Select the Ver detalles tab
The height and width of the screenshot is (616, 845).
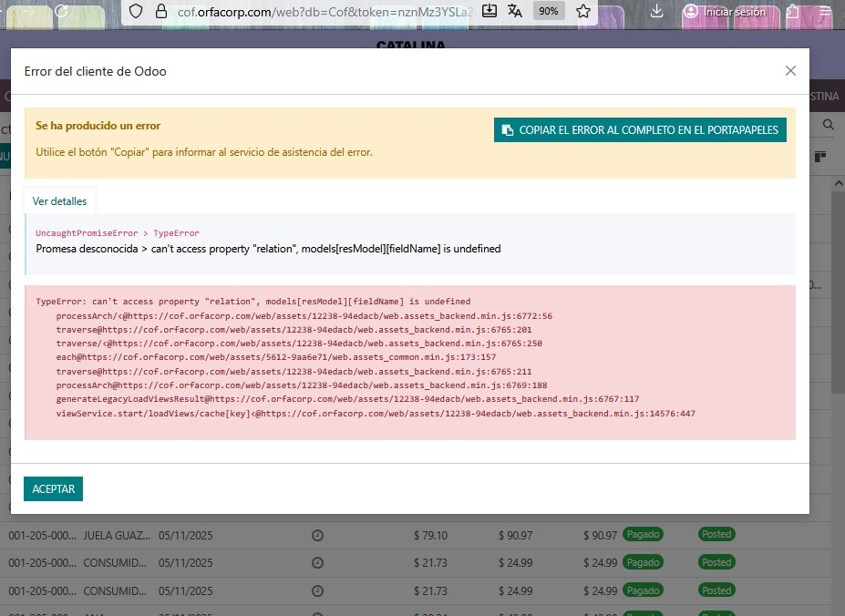tap(59, 201)
